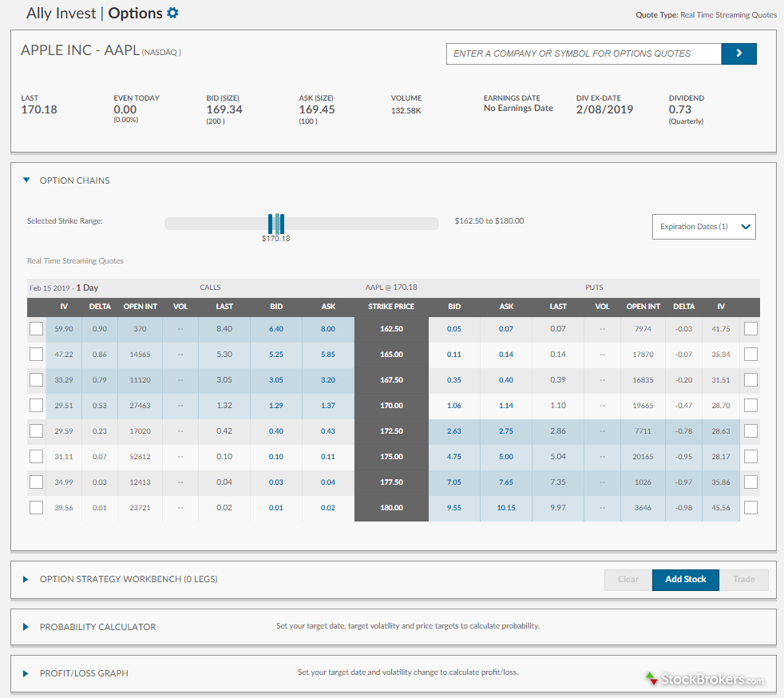Click the put last price 9.97 cell
The width and height of the screenshot is (784, 698).
[558, 507]
